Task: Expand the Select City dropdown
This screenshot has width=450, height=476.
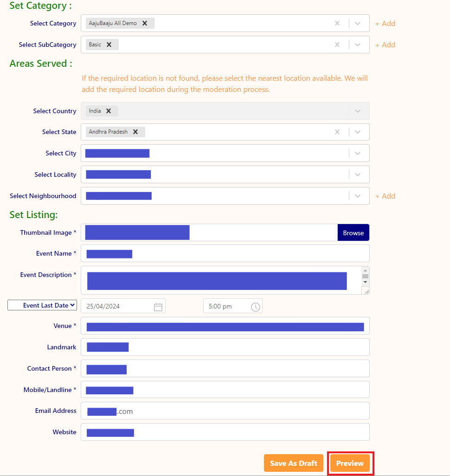Action: 358,153
